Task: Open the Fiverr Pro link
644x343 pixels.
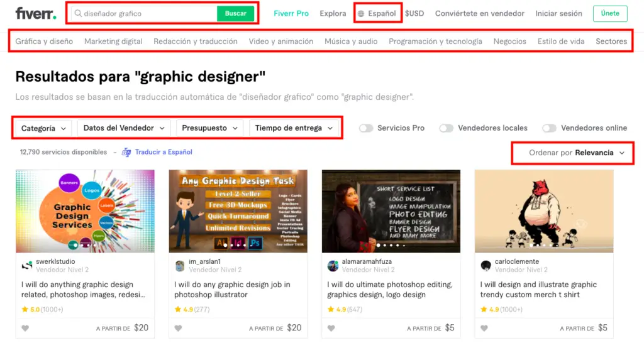Action: 291,14
